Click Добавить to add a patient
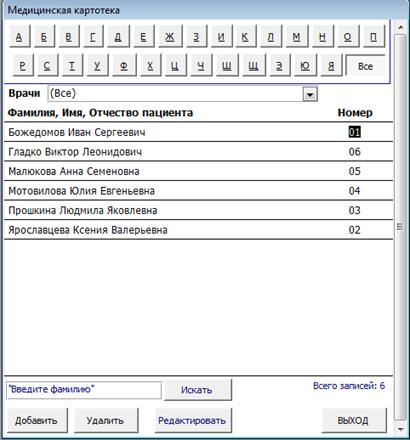410x440 pixels. (x=37, y=420)
